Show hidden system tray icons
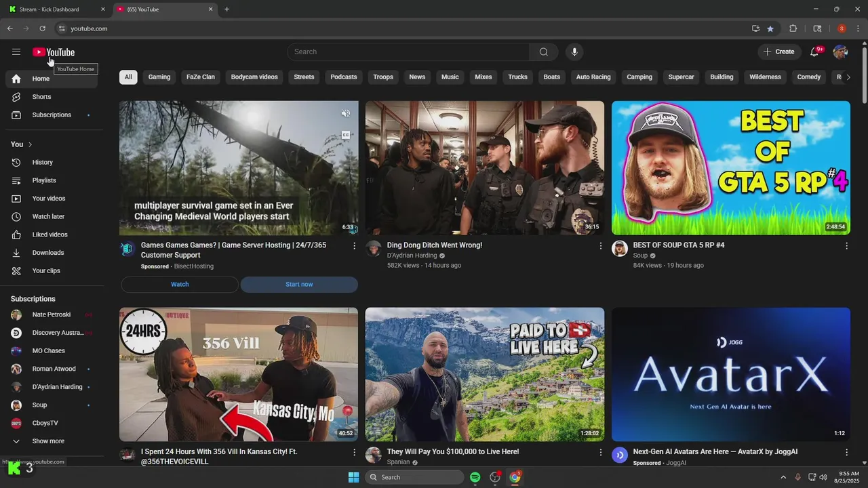The image size is (868, 488). 783,477
